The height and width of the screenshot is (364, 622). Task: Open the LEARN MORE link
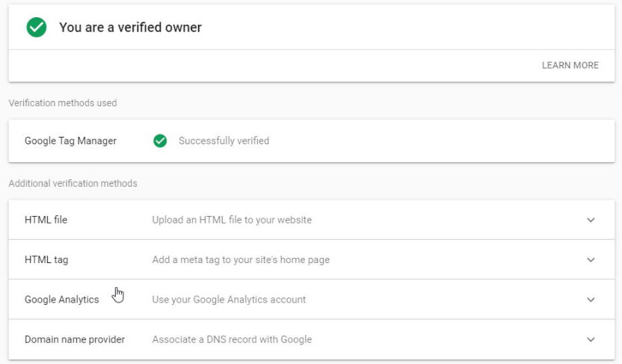[x=570, y=66]
